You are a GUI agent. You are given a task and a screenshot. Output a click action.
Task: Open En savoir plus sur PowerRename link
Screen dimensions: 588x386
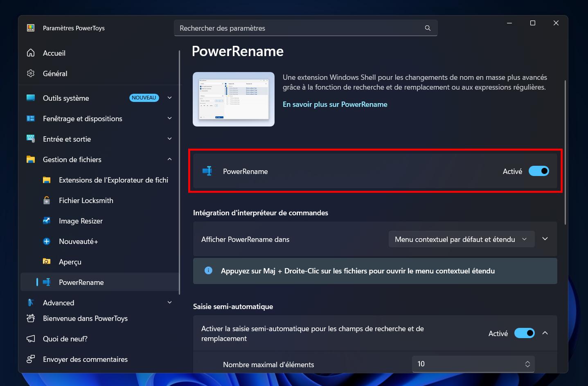coord(335,104)
